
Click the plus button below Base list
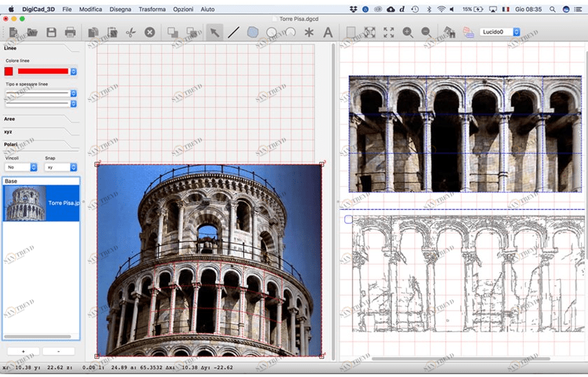click(x=23, y=350)
